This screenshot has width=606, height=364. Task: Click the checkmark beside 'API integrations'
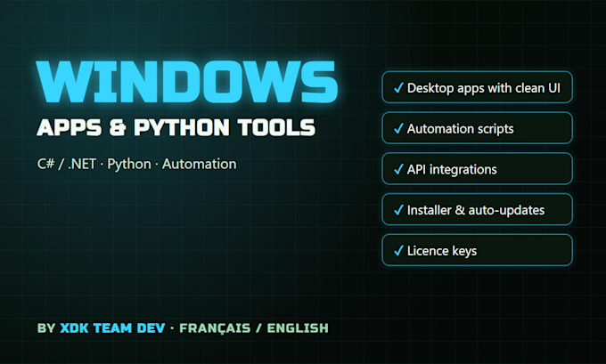398,169
